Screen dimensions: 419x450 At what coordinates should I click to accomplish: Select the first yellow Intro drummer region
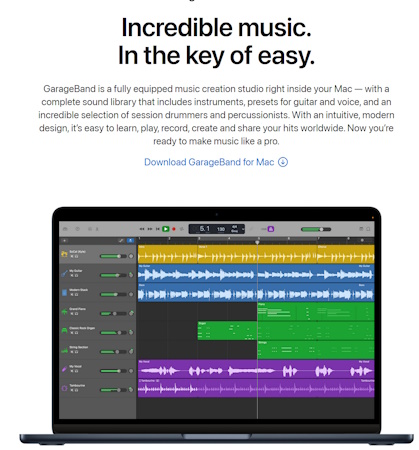168,254
